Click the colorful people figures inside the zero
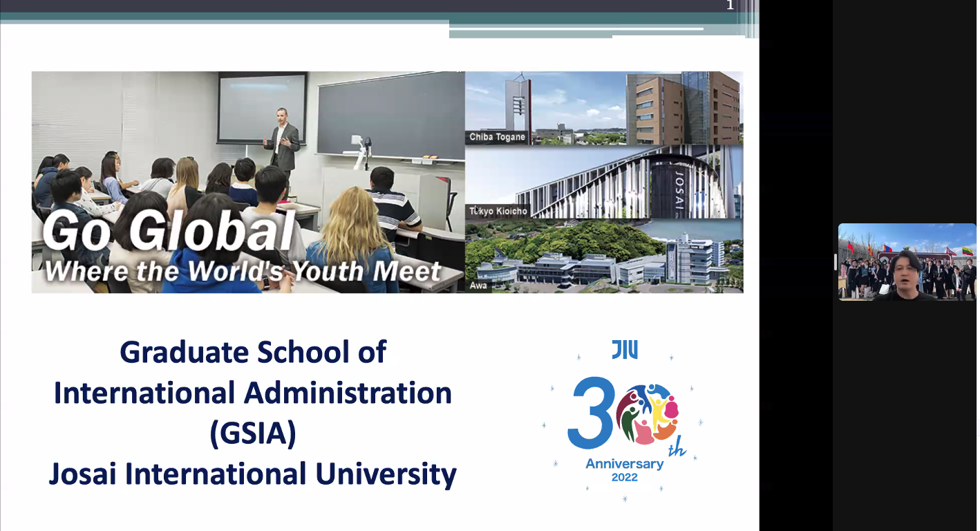The image size is (980, 531). (x=647, y=413)
